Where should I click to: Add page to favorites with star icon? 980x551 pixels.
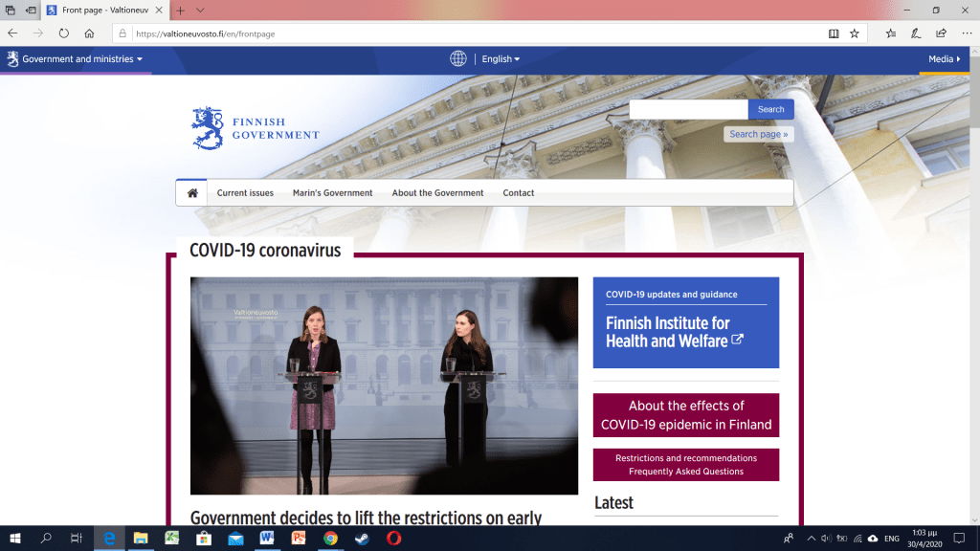(855, 33)
